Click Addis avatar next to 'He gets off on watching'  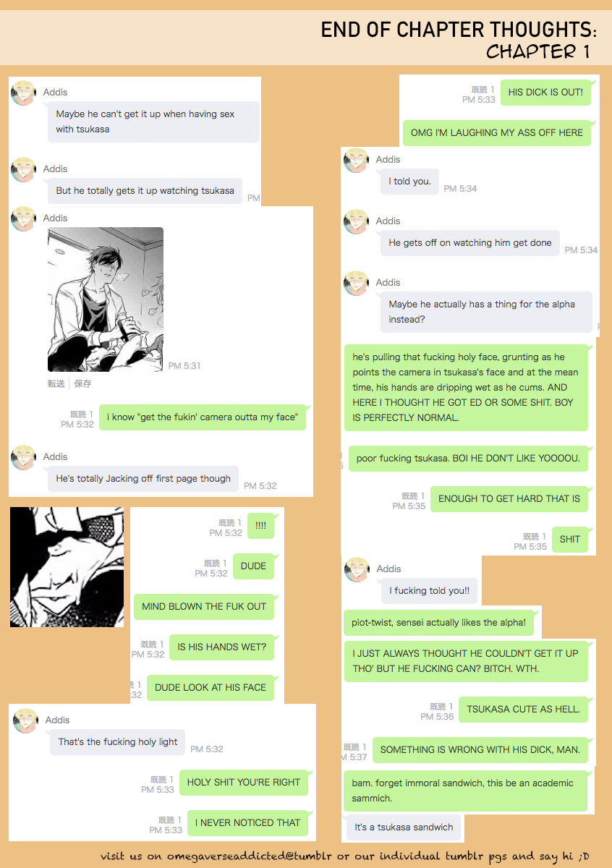[356, 221]
